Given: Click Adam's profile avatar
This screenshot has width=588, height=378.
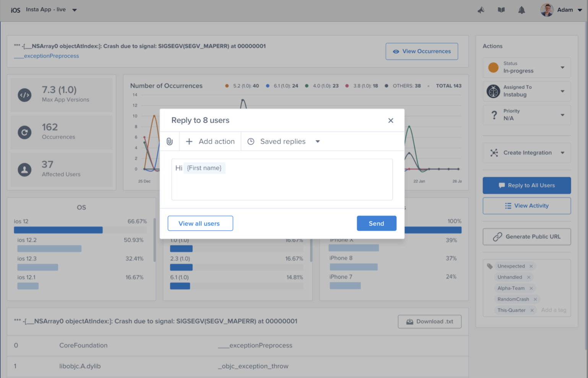Looking at the screenshot, I should click(547, 10).
